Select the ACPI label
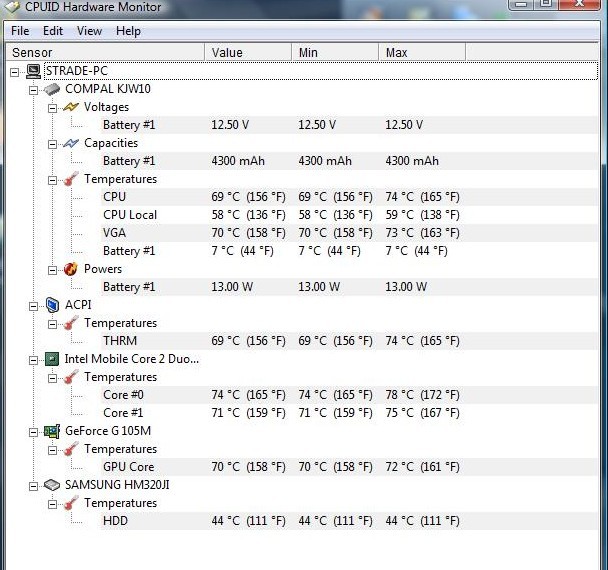The image size is (608, 570). click(78, 305)
